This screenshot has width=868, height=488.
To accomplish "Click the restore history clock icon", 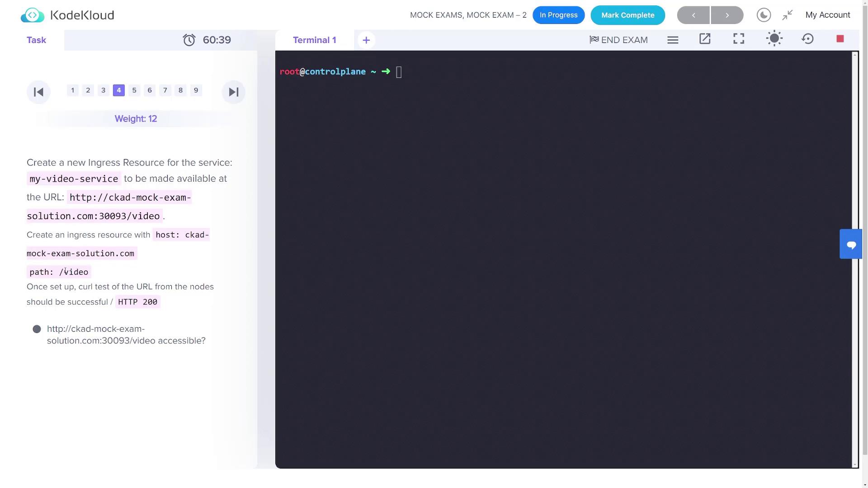I will (x=807, y=39).
